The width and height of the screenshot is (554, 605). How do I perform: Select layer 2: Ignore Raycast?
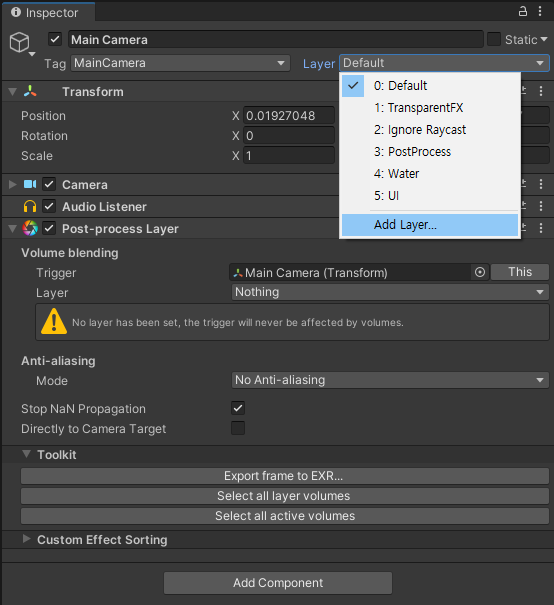430,130
